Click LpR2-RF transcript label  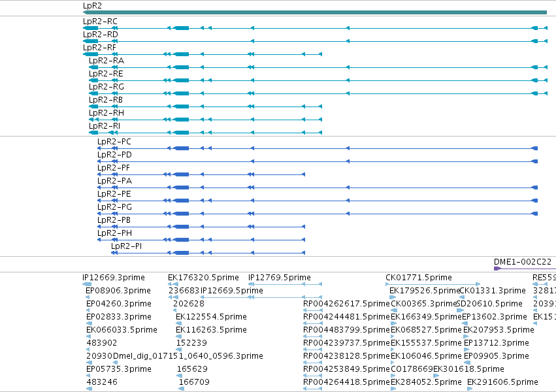point(100,48)
